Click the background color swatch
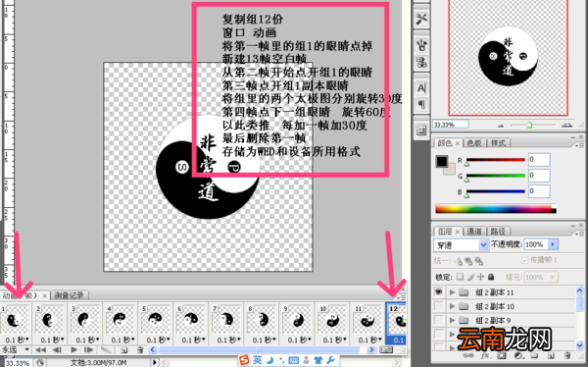The width and height of the screenshot is (588, 367). tap(450, 170)
